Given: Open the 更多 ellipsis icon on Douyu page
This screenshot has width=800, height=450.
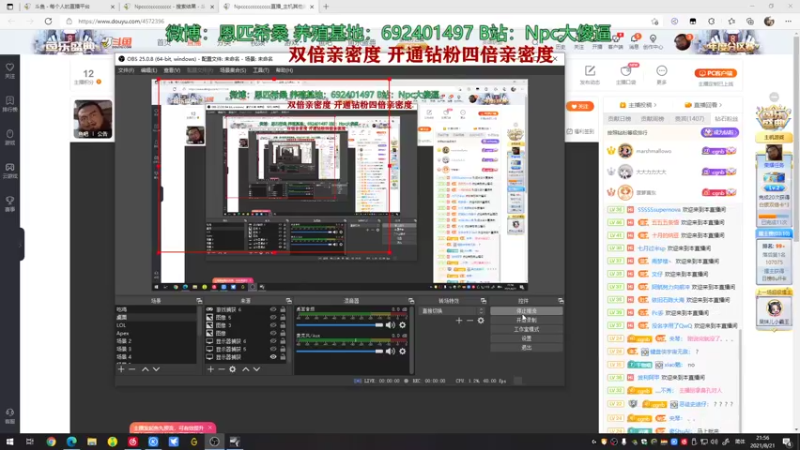Looking at the screenshot, I should click(x=662, y=70).
